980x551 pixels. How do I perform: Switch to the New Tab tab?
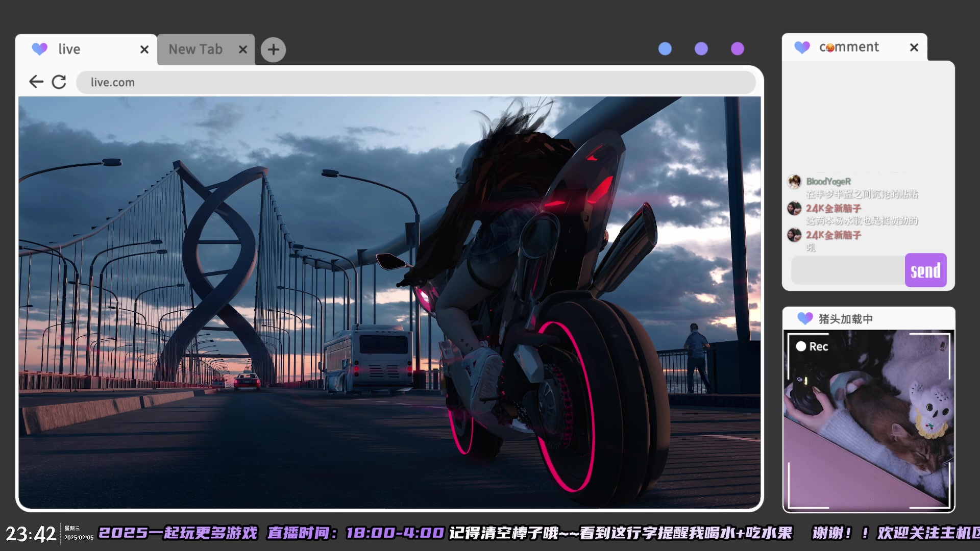click(206, 49)
